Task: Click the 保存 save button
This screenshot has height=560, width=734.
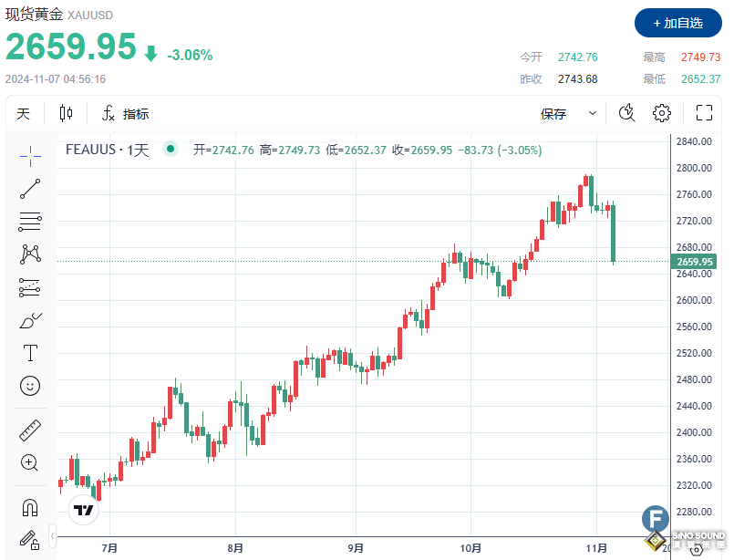Action: coord(553,113)
